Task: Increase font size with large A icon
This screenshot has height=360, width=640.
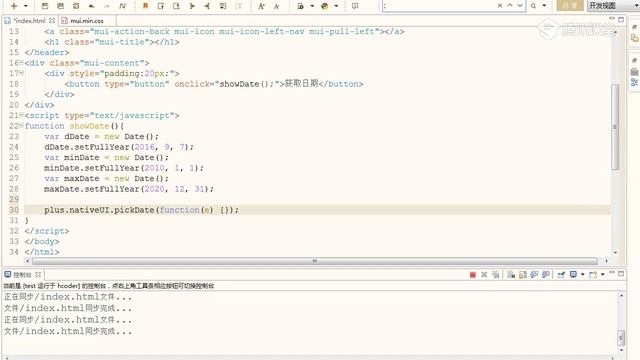Action: coord(261,6)
